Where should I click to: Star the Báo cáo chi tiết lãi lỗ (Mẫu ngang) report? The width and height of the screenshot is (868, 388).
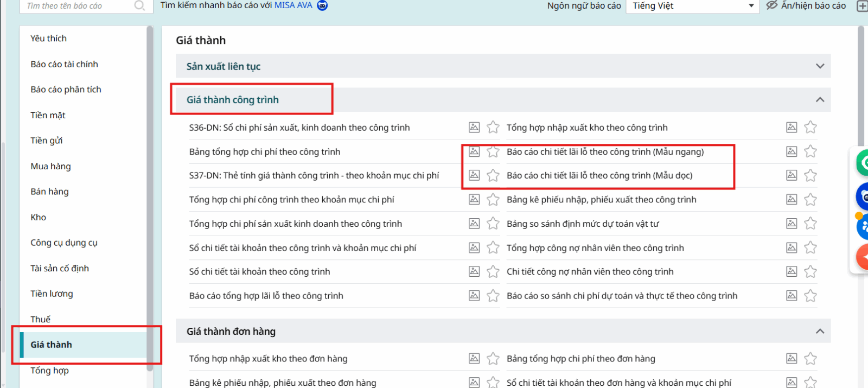(810, 151)
